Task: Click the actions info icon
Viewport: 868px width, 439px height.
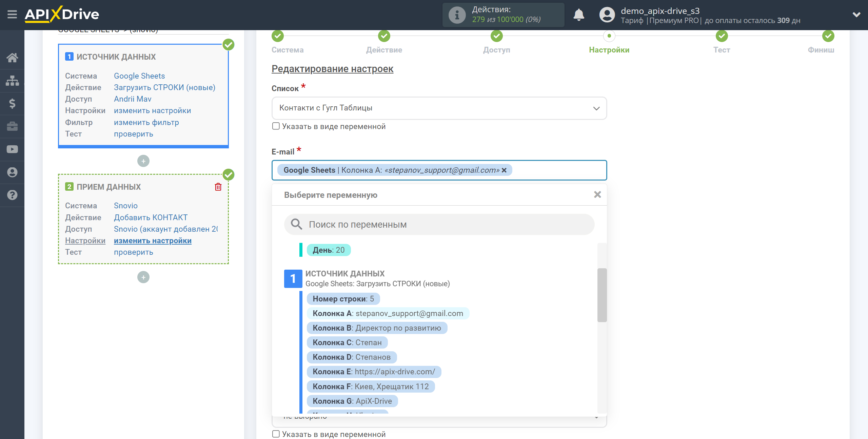Action: pos(457,15)
